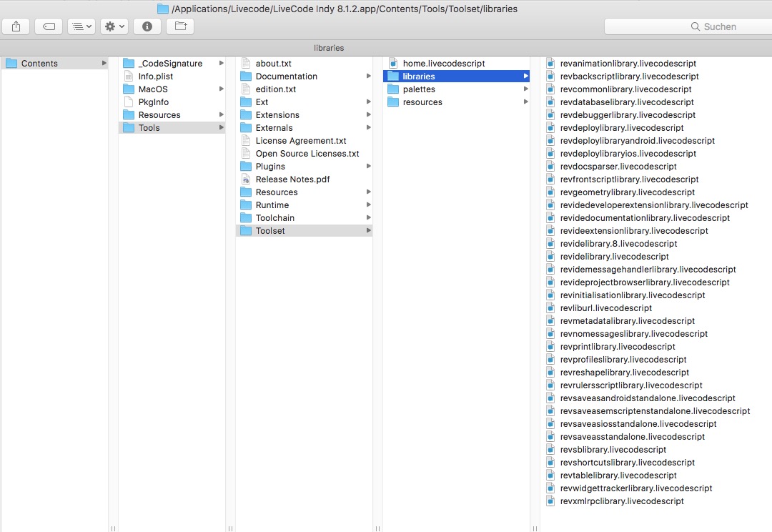The image size is (772, 532).
Task: Click the Suchen search field
Action: tap(686, 26)
